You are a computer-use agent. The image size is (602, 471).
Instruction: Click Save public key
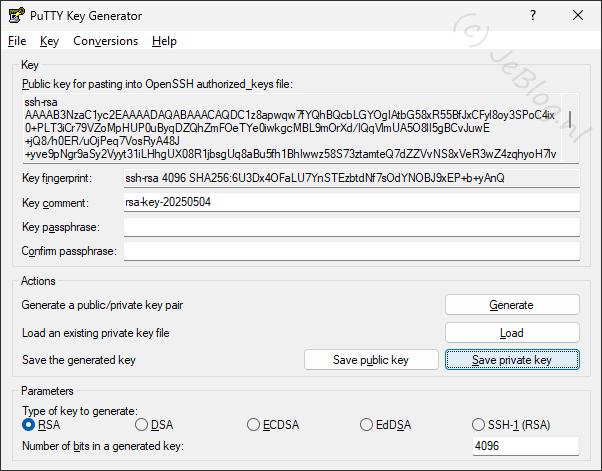(x=371, y=359)
